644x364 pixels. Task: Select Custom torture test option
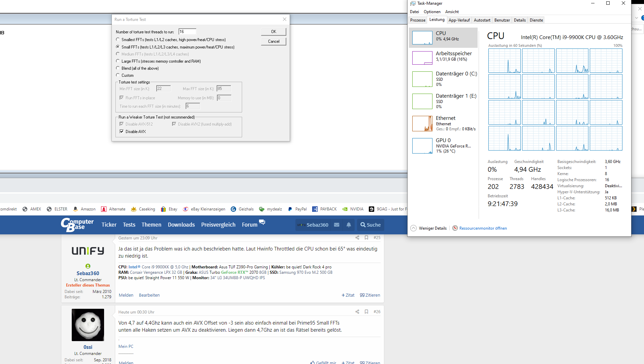[x=118, y=75]
